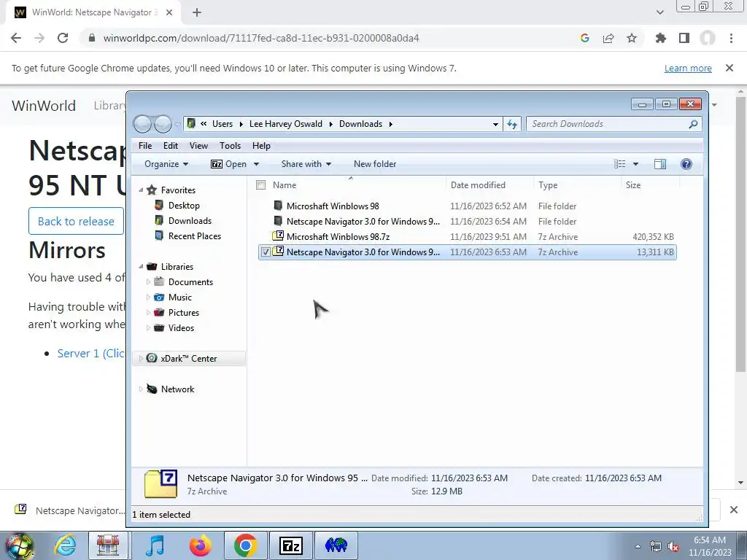
Task: Open the Share with dropdown
Action: pyautogui.click(x=306, y=164)
